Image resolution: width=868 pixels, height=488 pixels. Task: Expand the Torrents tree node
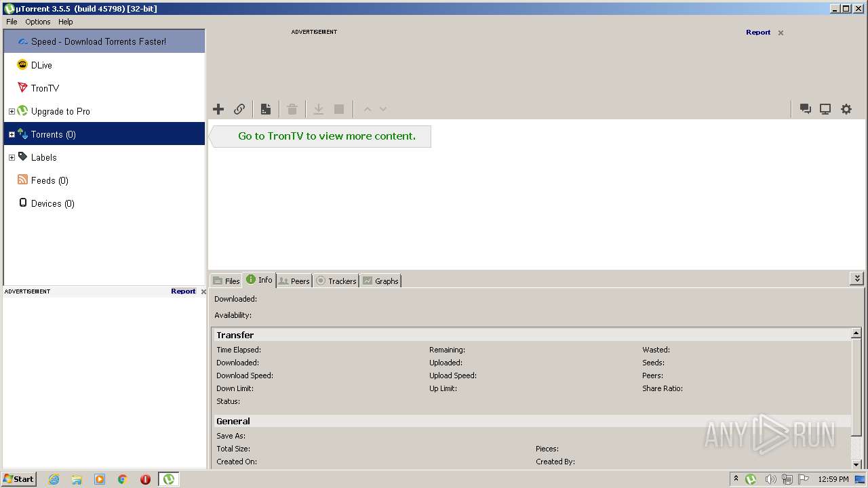[x=12, y=134]
